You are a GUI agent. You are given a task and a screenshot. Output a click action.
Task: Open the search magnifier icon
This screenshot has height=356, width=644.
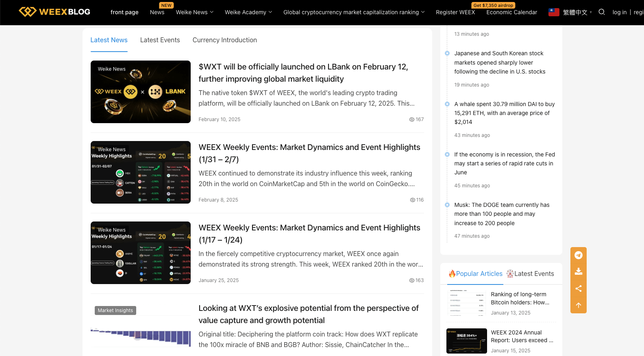[602, 12]
